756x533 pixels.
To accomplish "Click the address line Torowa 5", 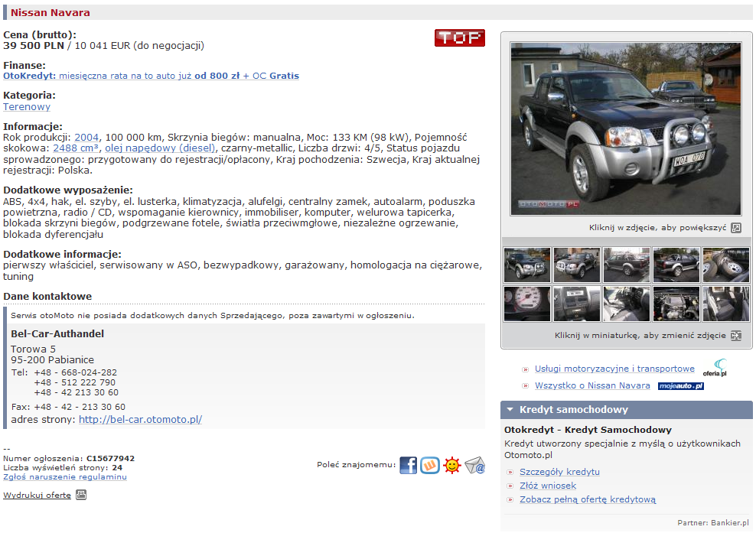I will (x=33, y=349).
